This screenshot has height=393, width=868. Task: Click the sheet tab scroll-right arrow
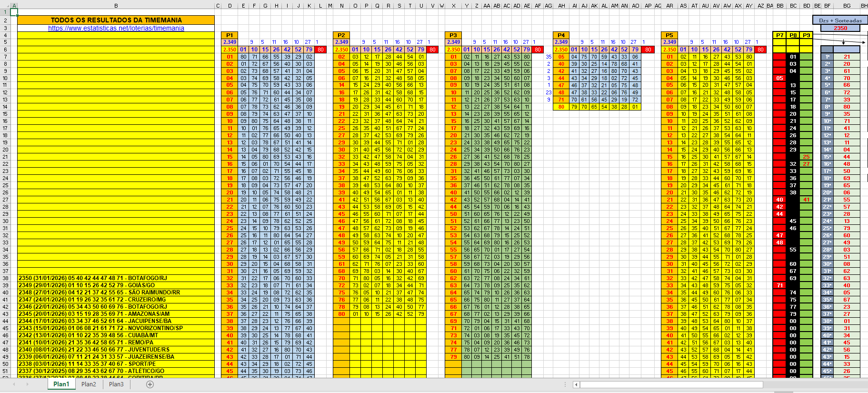(27, 384)
